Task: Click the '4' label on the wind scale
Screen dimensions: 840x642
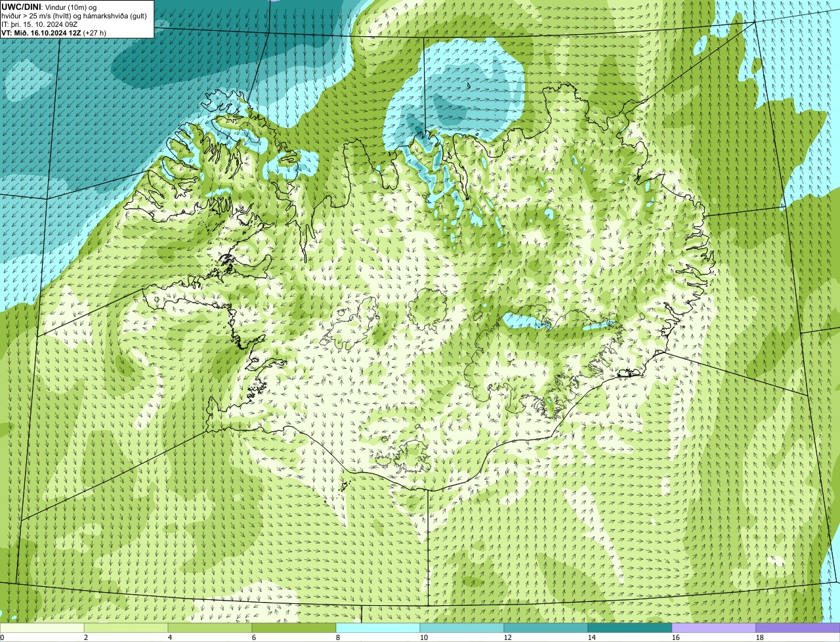Action: (x=170, y=637)
